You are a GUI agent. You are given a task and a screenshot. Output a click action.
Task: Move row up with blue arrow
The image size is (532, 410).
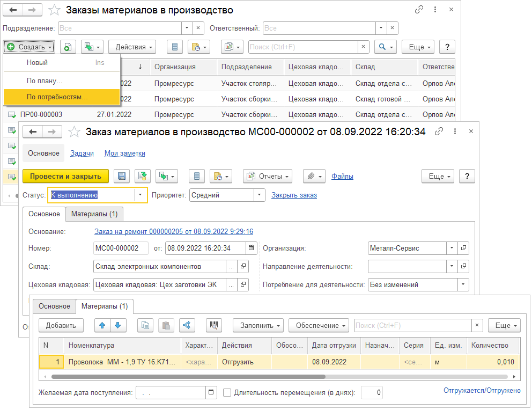[x=102, y=325]
